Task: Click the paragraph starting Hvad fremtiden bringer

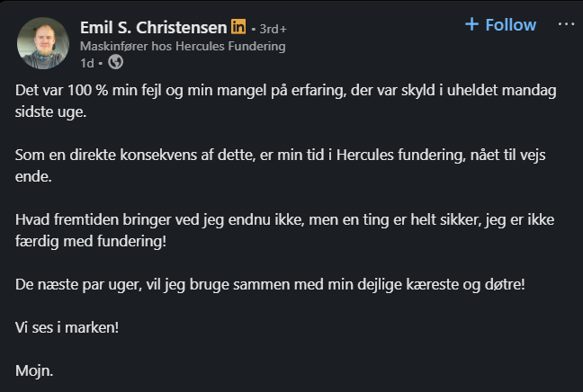Action: click(x=285, y=230)
